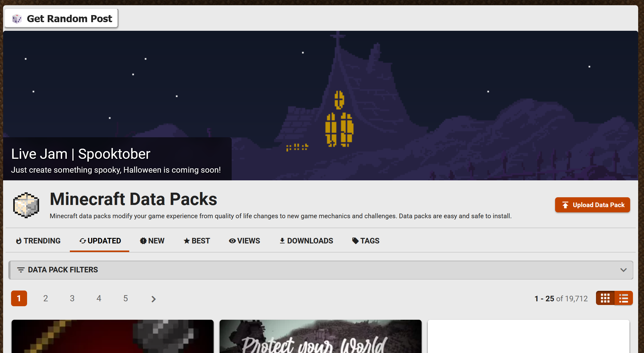The width and height of the screenshot is (644, 353).
Task: Click the dice icon beside Get Random Post
Action: pyautogui.click(x=17, y=19)
